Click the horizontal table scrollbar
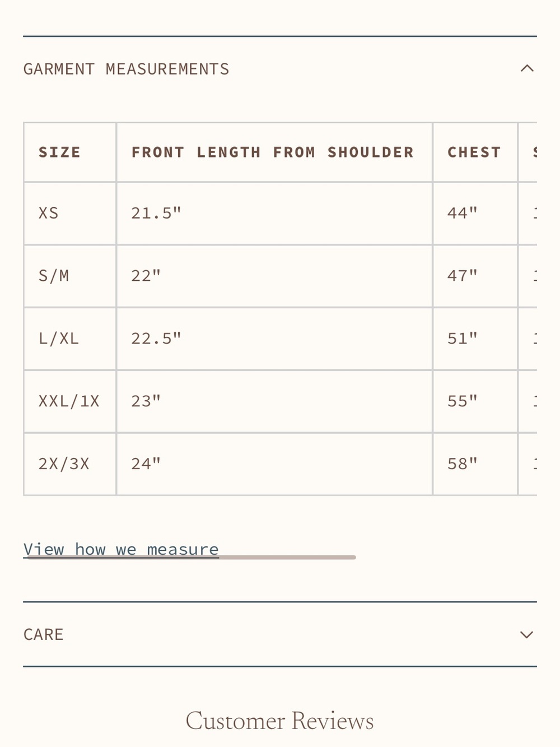Image resolution: width=560 pixels, height=747 pixels. (x=192, y=557)
